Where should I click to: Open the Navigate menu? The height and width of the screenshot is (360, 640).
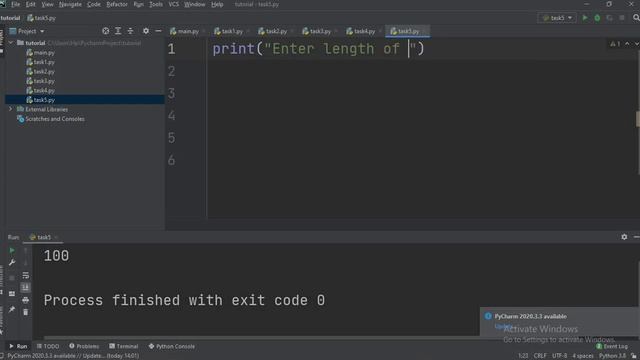[x=70, y=4]
